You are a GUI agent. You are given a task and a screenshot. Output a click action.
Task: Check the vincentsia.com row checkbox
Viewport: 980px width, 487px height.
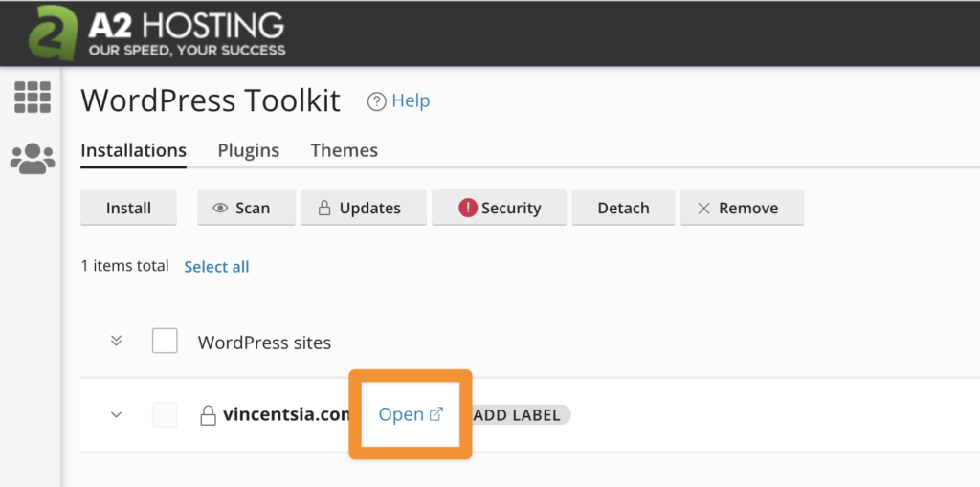[165, 415]
